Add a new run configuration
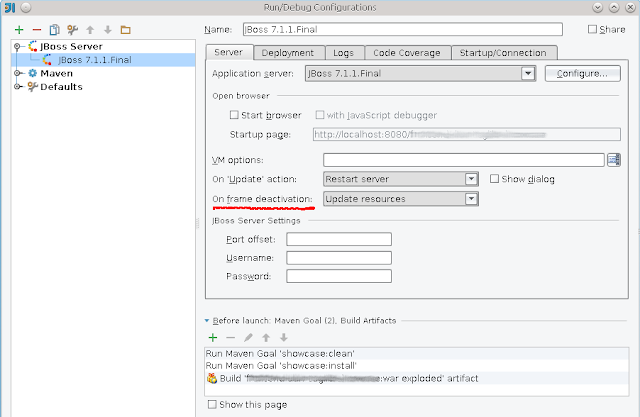This screenshot has width=640, height=417. [19, 30]
